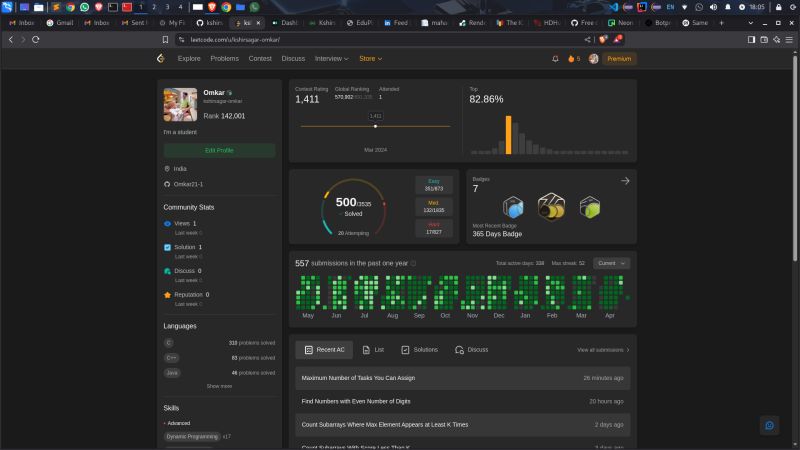The height and width of the screenshot is (450, 800).
Task: Switch to the Discuss tab in the submissions panel
Action: coord(471,350)
